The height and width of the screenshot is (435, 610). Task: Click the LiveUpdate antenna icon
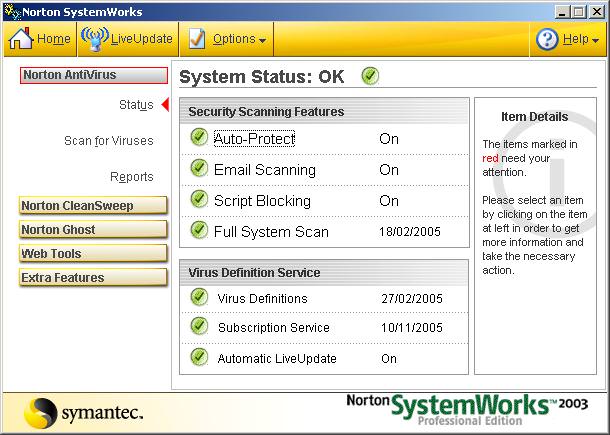pos(95,39)
